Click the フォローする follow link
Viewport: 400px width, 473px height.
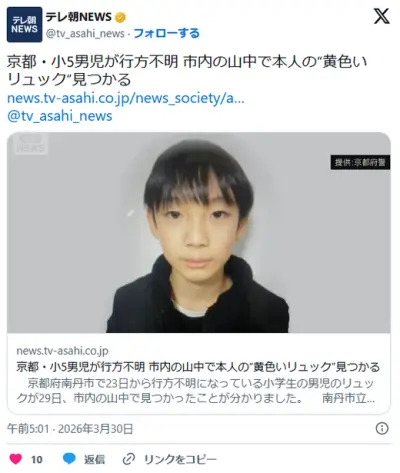[166, 33]
